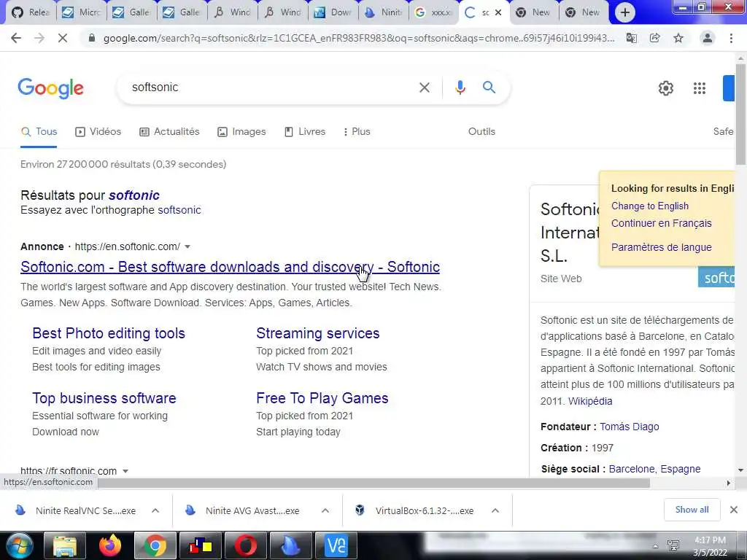Launch Firefox from the taskbar

click(110, 545)
